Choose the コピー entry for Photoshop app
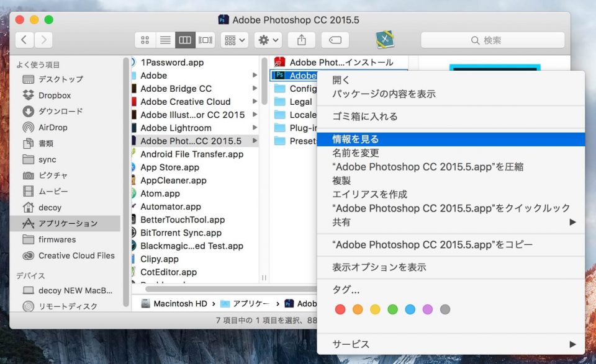The width and height of the screenshot is (596, 364). (x=451, y=245)
